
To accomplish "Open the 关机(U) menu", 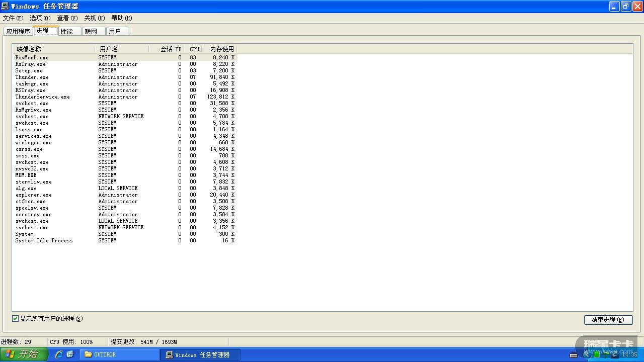I will coord(95,18).
